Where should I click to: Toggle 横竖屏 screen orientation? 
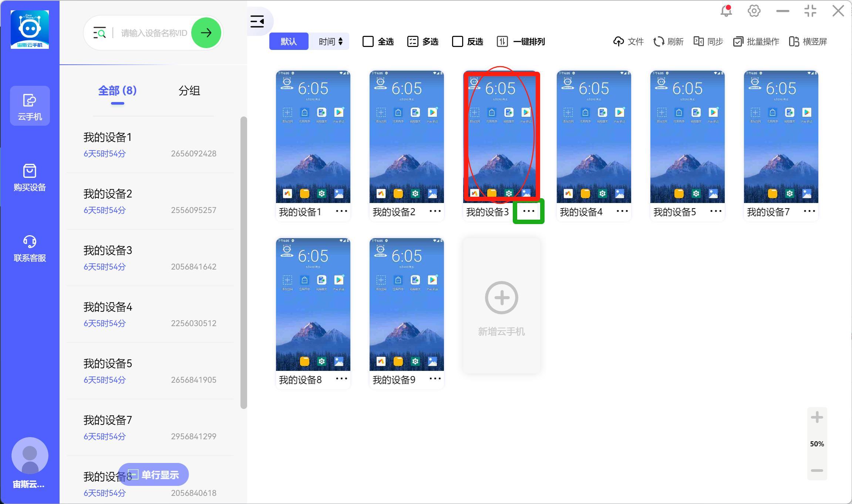point(808,41)
